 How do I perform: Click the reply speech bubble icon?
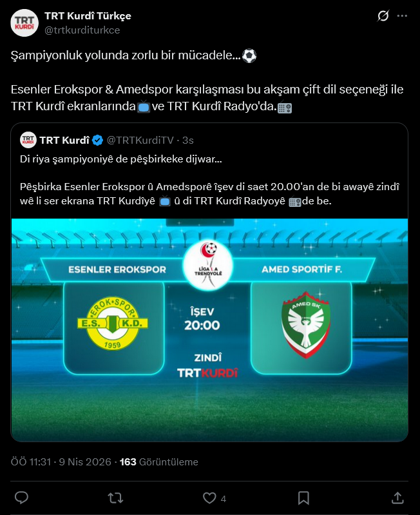(22, 498)
